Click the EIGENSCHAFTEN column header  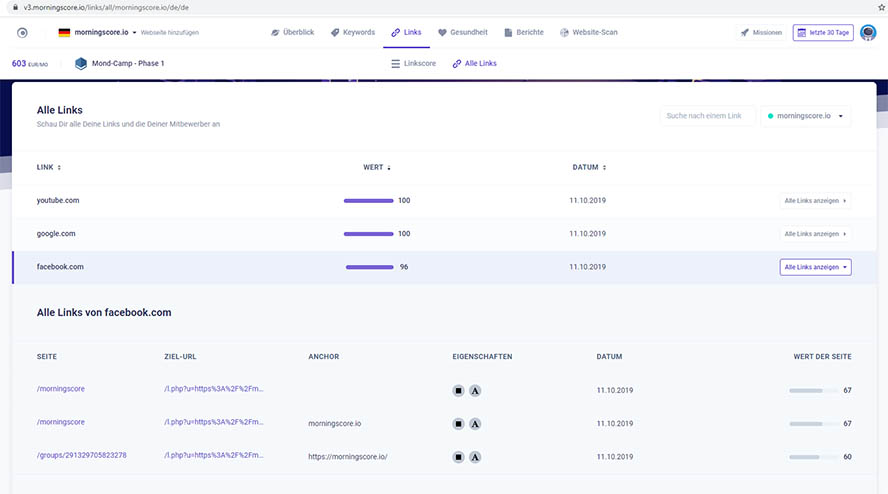pyautogui.click(x=482, y=356)
